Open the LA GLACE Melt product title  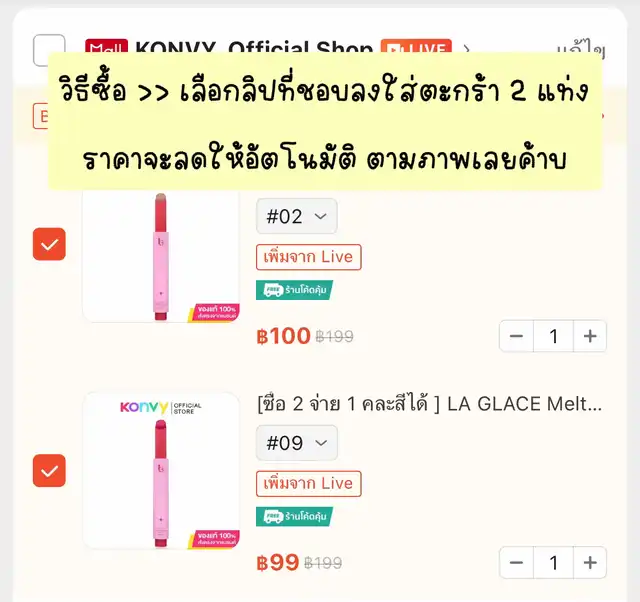click(430, 404)
